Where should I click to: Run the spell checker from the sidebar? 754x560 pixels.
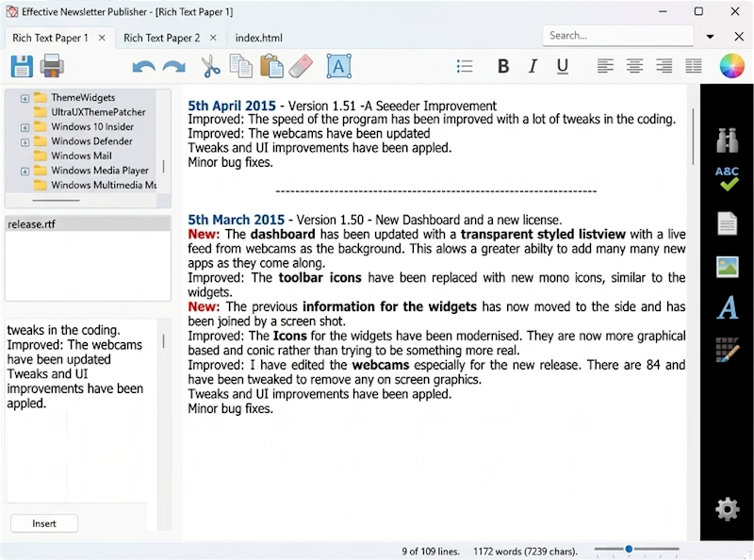[727, 178]
